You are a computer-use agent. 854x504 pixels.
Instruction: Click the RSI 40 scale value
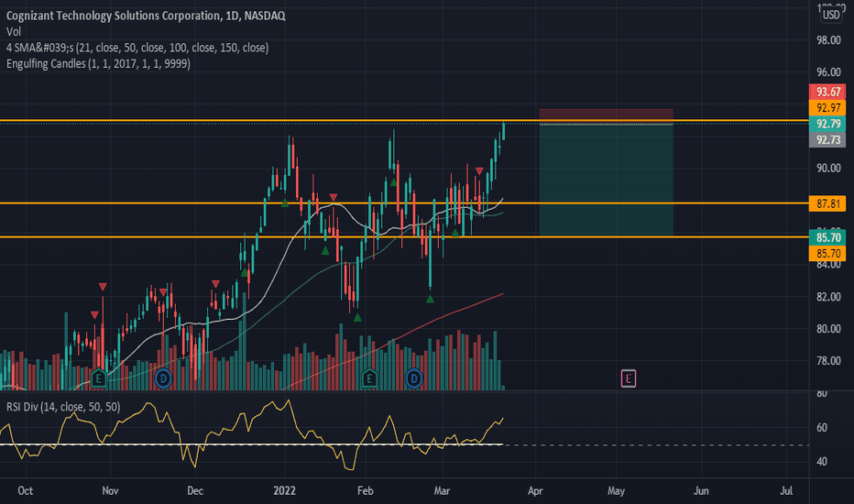click(821, 462)
